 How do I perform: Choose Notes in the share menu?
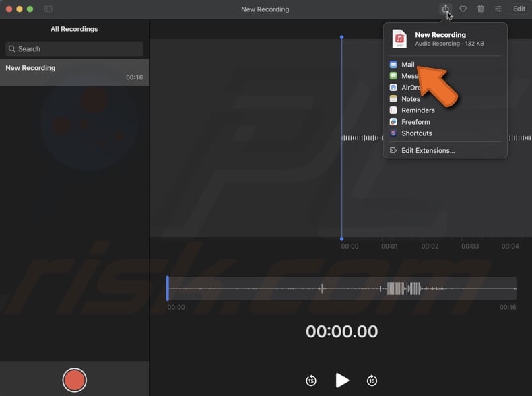click(410, 99)
